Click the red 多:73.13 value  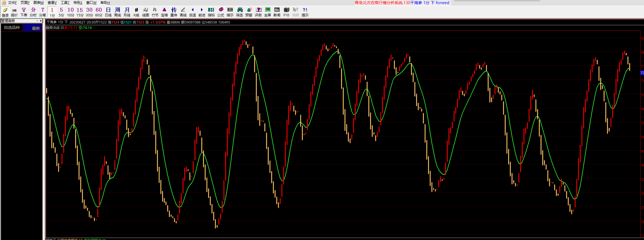pos(71,28)
